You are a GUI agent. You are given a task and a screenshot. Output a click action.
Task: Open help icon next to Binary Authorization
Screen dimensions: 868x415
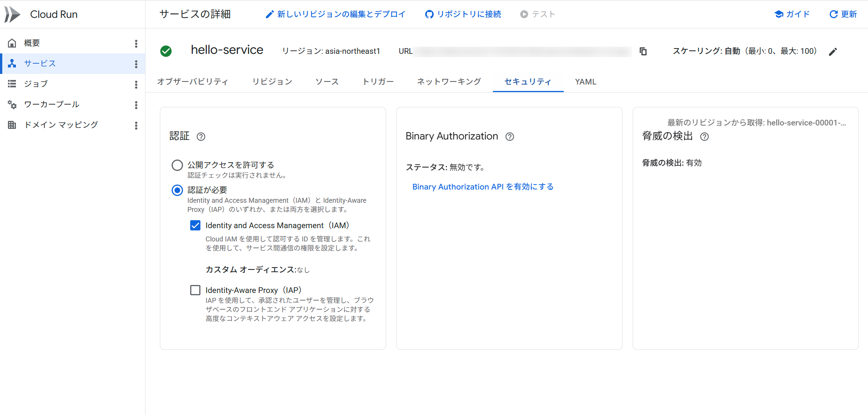point(510,136)
